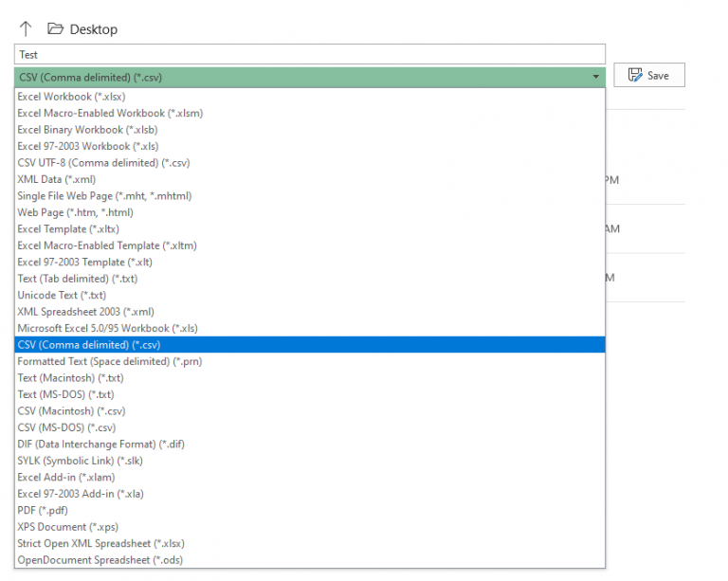Pick Excel Macro-Enabled Template (*.xltm)
The height and width of the screenshot is (581, 728).
[x=310, y=245]
